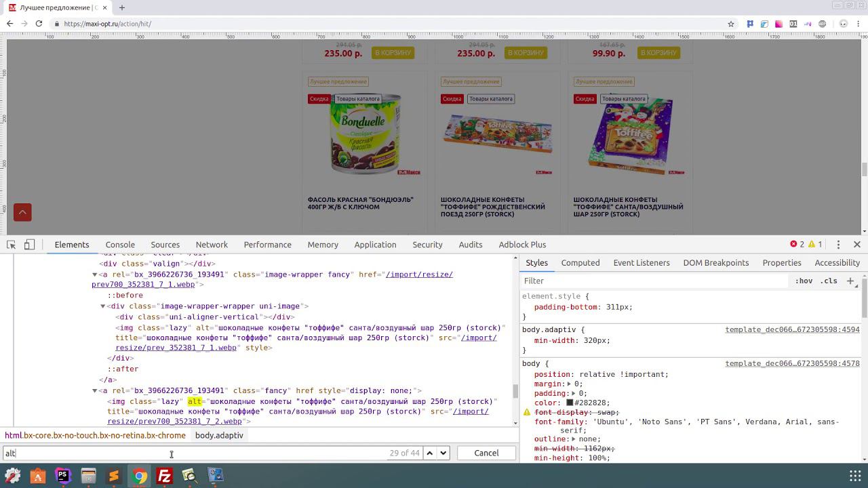Close the DevTools panel
The width and height of the screenshot is (868, 488).
(x=857, y=245)
